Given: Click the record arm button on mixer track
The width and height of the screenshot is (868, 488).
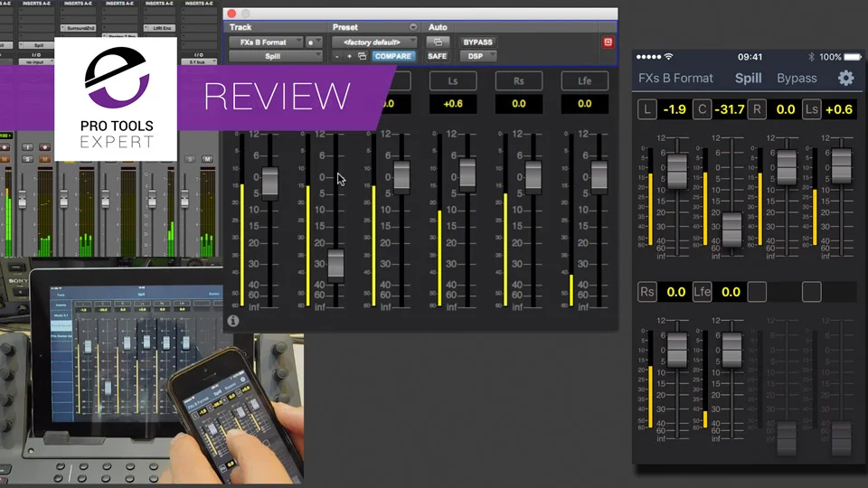Looking at the screenshot, I should click(x=45, y=147).
